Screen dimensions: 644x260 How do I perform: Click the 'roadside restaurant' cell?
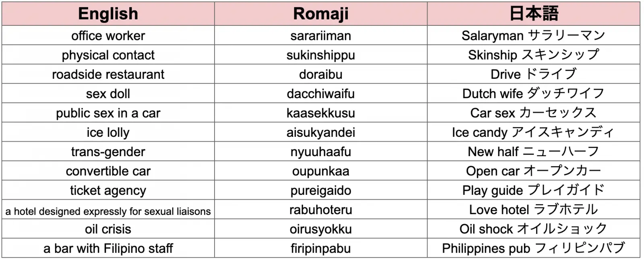pyautogui.click(x=108, y=74)
